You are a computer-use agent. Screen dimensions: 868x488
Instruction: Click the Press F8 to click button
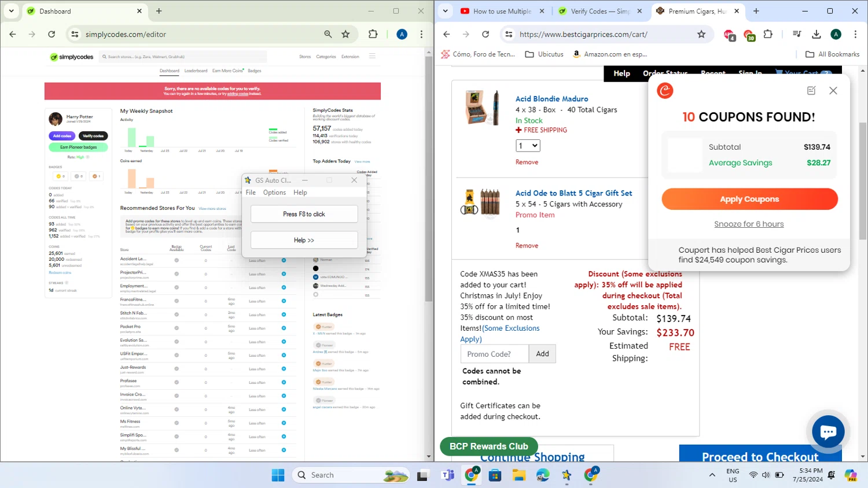pyautogui.click(x=304, y=214)
